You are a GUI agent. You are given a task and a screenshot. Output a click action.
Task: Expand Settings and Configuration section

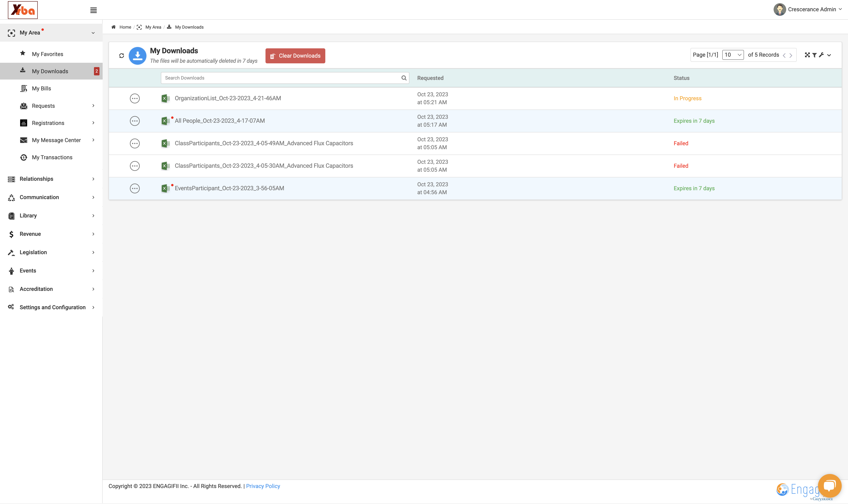51,307
